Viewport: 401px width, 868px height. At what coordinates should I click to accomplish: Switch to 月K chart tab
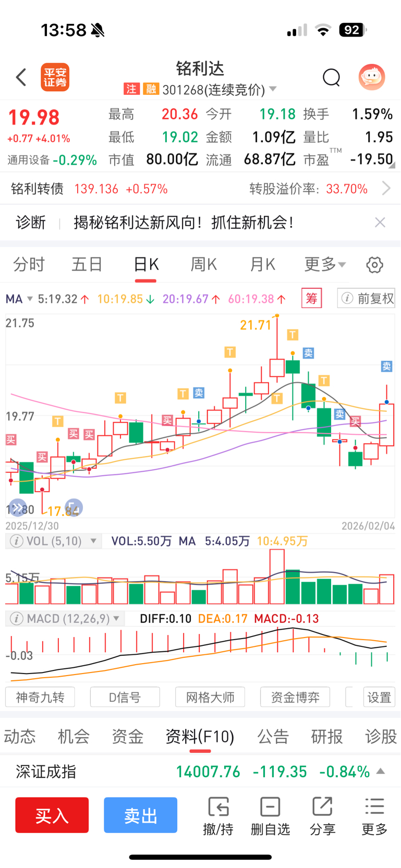(262, 264)
